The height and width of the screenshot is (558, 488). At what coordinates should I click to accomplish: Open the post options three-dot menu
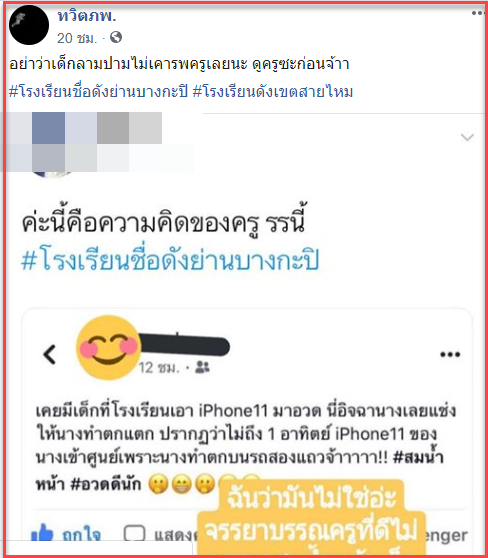point(479,14)
